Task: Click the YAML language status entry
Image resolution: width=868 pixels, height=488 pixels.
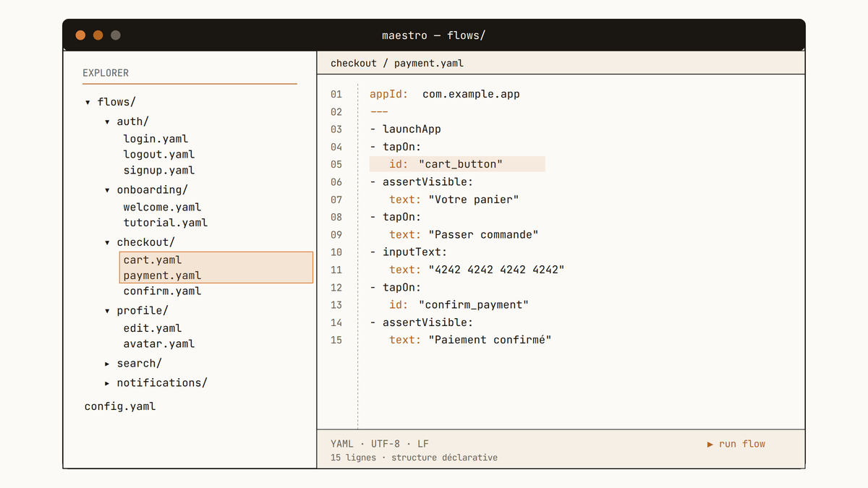Action: pyautogui.click(x=342, y=444)
